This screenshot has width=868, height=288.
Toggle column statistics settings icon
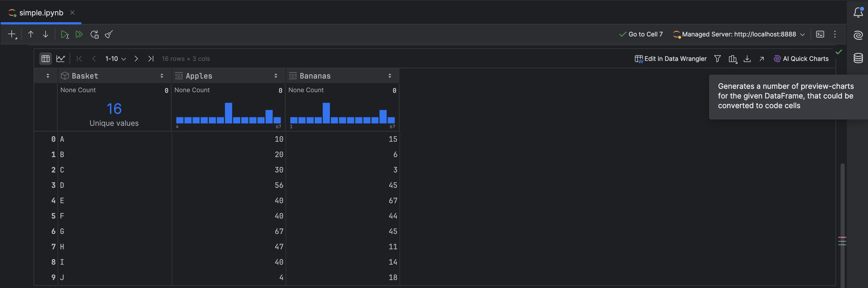pos(732,59)
